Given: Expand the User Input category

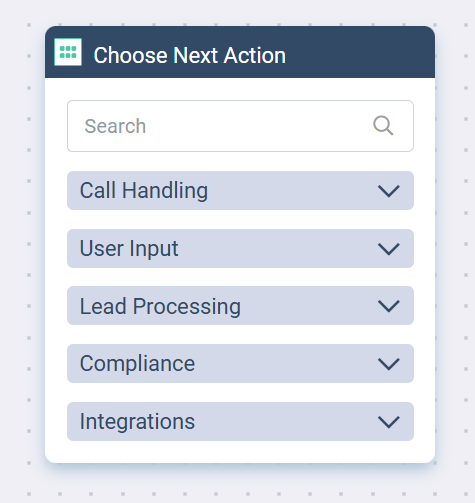Looking at the screenshot, I should coord(240,248).
